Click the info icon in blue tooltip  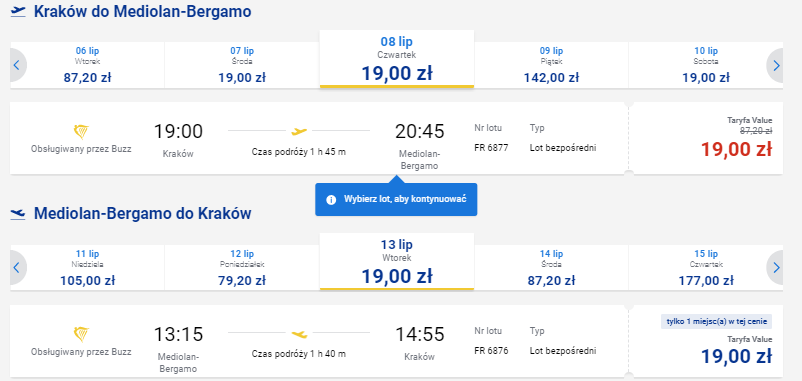point(331,199)
